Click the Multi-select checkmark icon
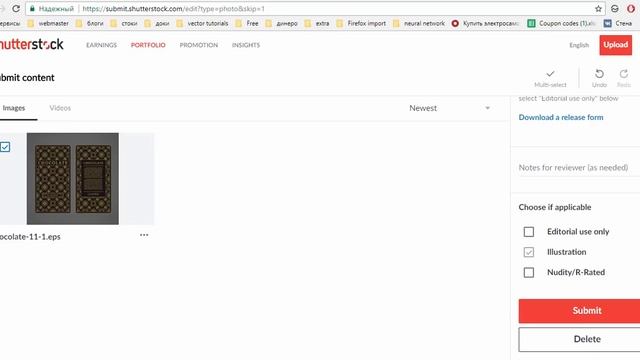This screenshot has width=640, height=360. (x=550, y=74)
